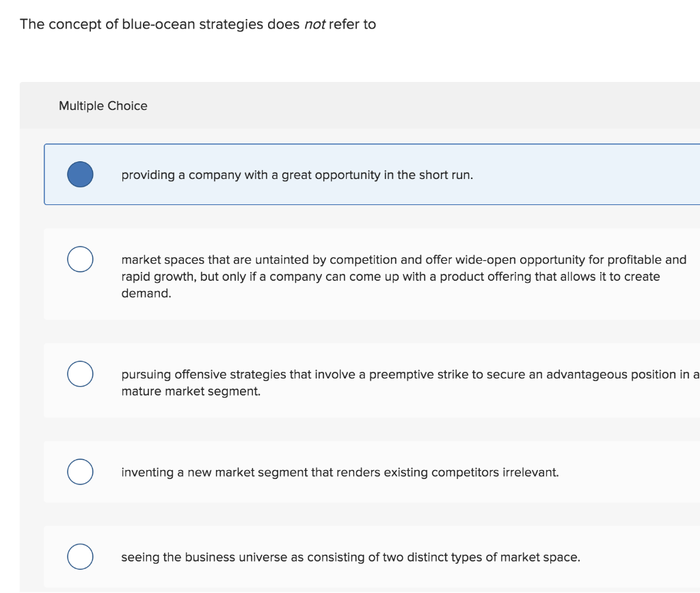Click the line "mature market segment." in third option
The width and height of the screenshot is (700, 593).
(x=191, y=391)
